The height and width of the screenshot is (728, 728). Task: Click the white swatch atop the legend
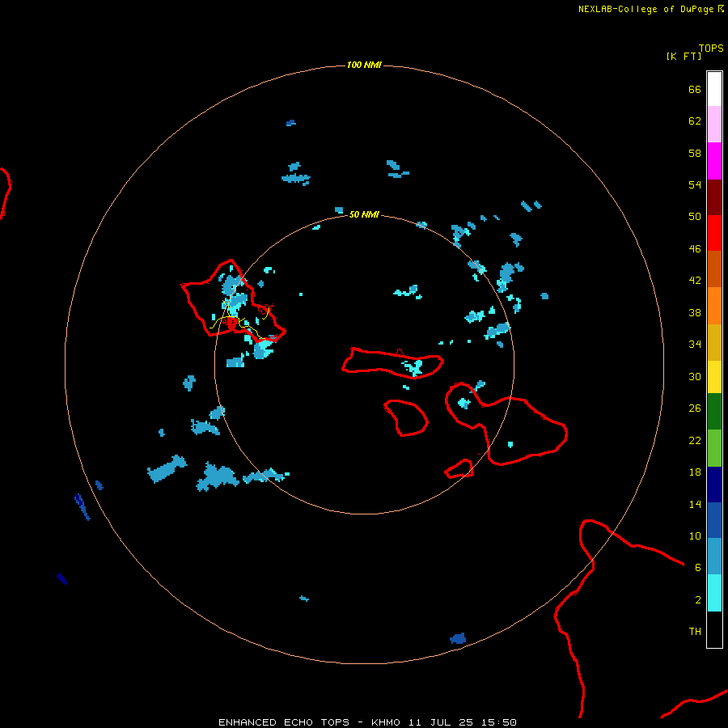coord(714,89)
